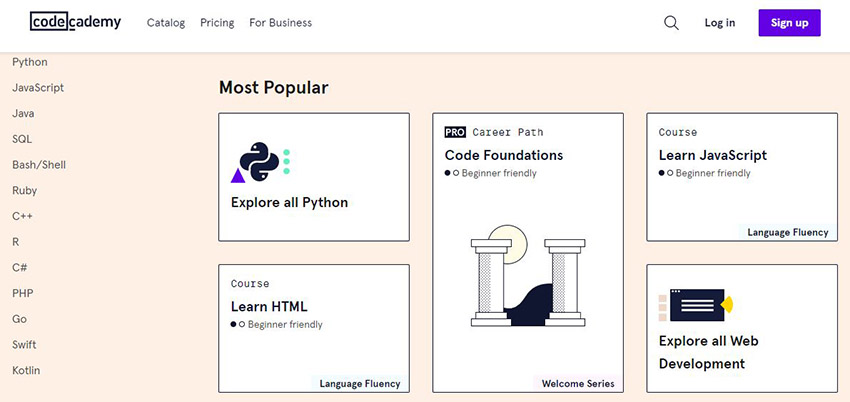Select Python in language list
This screenshot has height=402, width=850.
click(30, 62)
